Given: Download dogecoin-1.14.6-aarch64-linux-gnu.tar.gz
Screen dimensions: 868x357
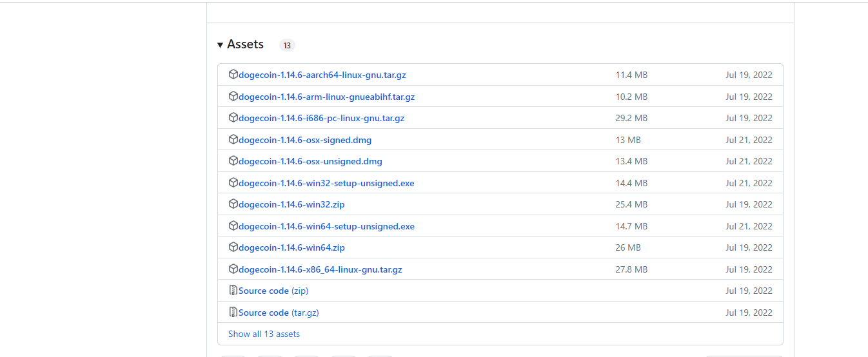Looking at the screenshot, I should pos(322,75).
